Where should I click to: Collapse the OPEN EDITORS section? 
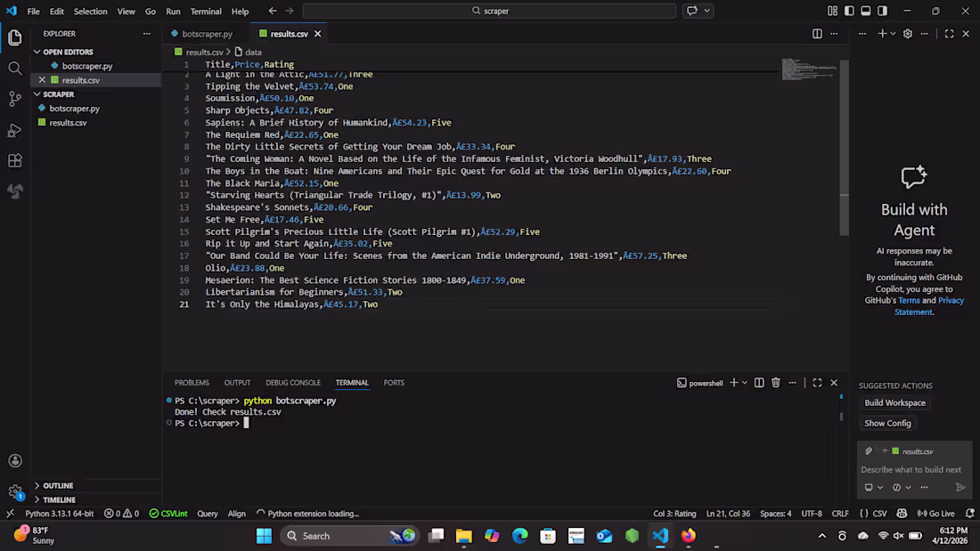[x=65, y=52]
